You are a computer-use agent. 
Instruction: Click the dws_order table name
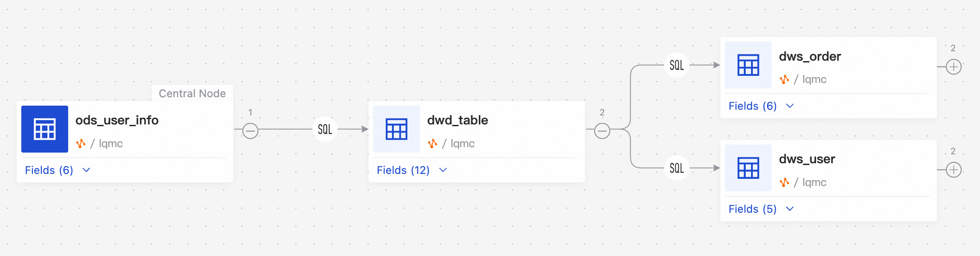[x=810, y=57]
